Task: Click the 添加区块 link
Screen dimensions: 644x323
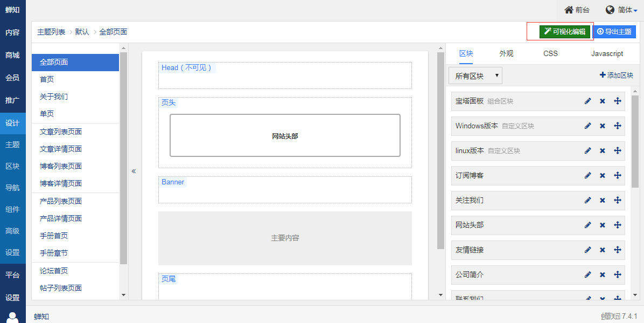Action: tap(616, 75)
